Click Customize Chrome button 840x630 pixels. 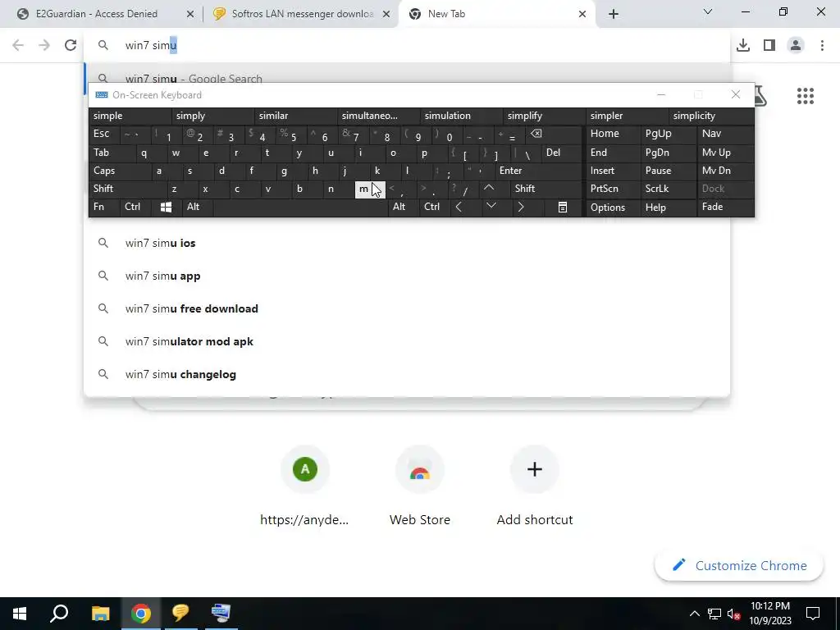click(739, 566)
